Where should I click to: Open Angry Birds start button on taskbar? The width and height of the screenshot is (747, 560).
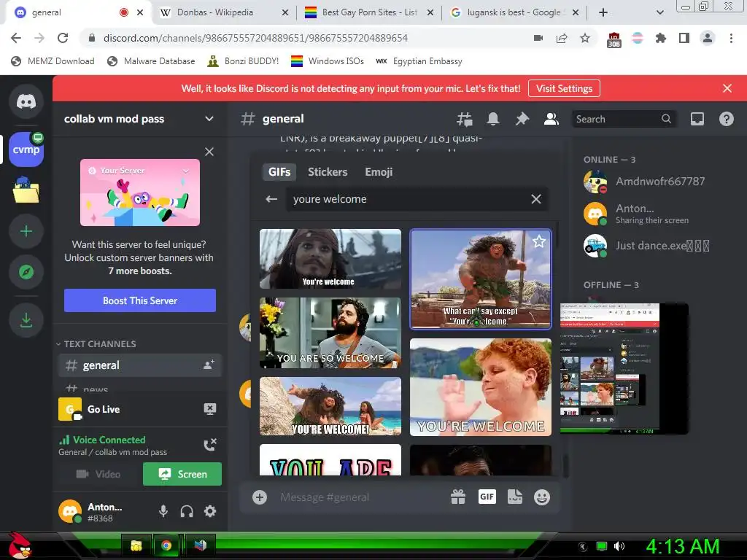click(x=20, y=545)
